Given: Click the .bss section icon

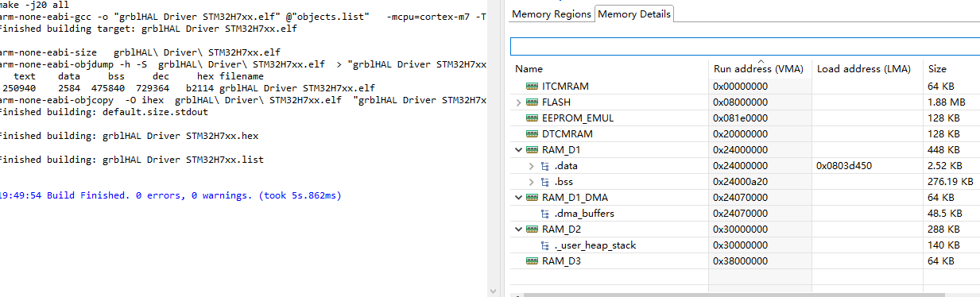Looking at the screenshot, I should click(545, 181).
